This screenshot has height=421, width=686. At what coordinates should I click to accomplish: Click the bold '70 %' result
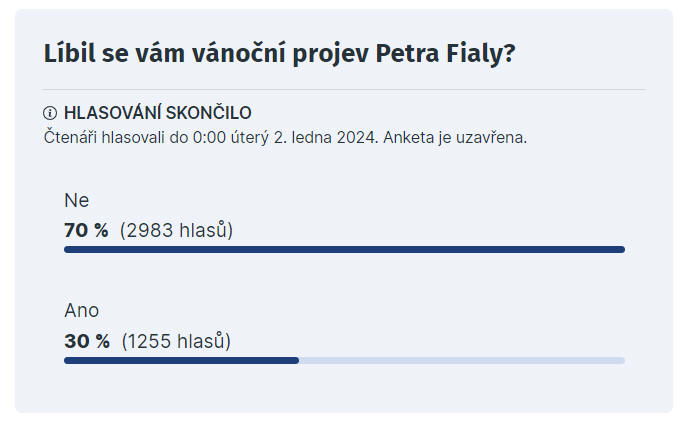coord(86,230)
